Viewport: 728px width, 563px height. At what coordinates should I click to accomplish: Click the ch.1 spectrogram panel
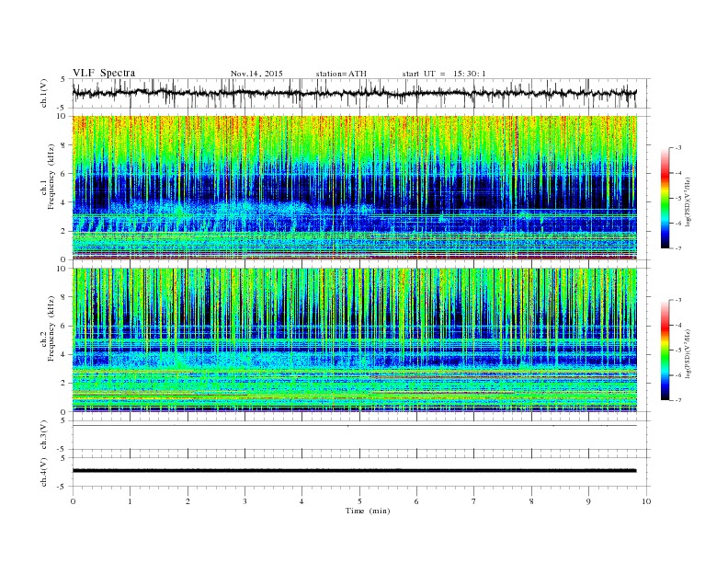355,188
